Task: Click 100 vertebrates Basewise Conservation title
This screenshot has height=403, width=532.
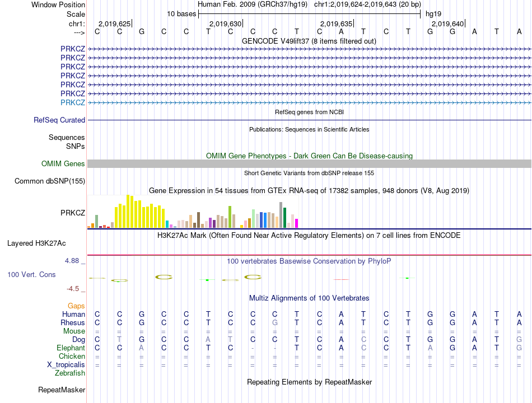Action: (309, 261)
